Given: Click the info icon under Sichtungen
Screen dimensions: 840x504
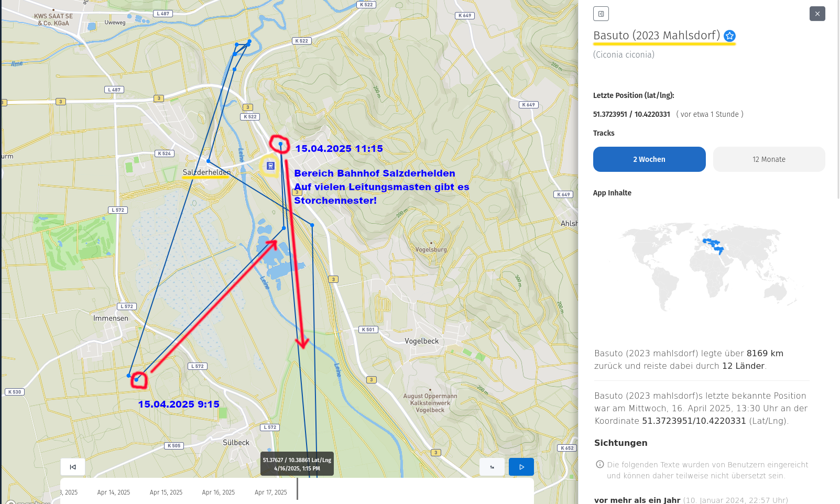Looking at the screenshot, I should tap(600, 464).
